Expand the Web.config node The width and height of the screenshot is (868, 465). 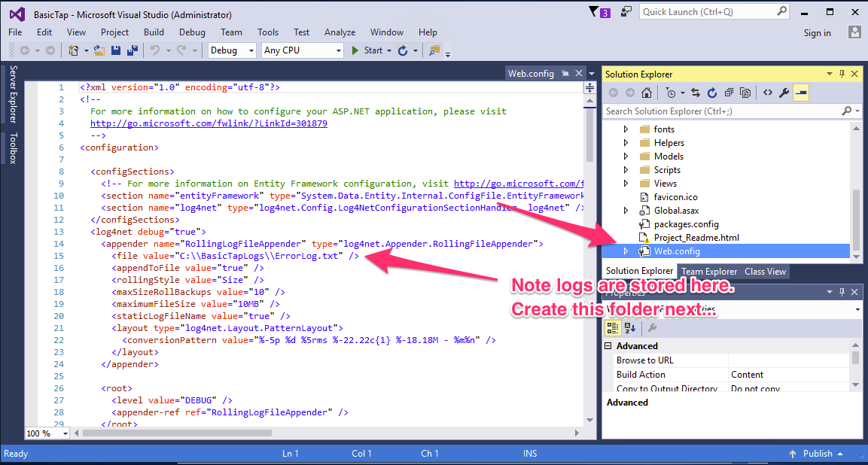[x=626, y=251]
